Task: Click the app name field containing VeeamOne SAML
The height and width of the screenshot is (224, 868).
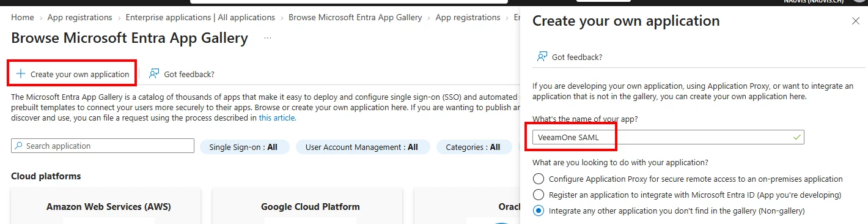Action: 668,138
